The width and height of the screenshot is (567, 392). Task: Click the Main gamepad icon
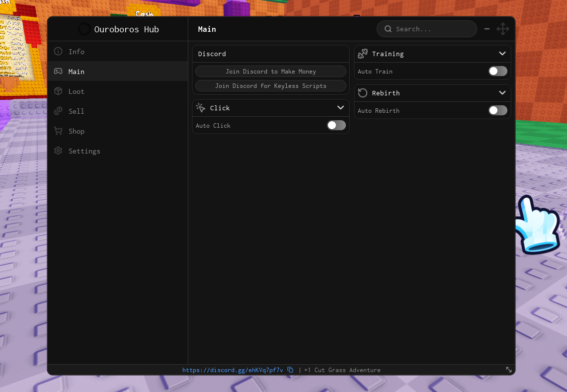tap(58, 71)
